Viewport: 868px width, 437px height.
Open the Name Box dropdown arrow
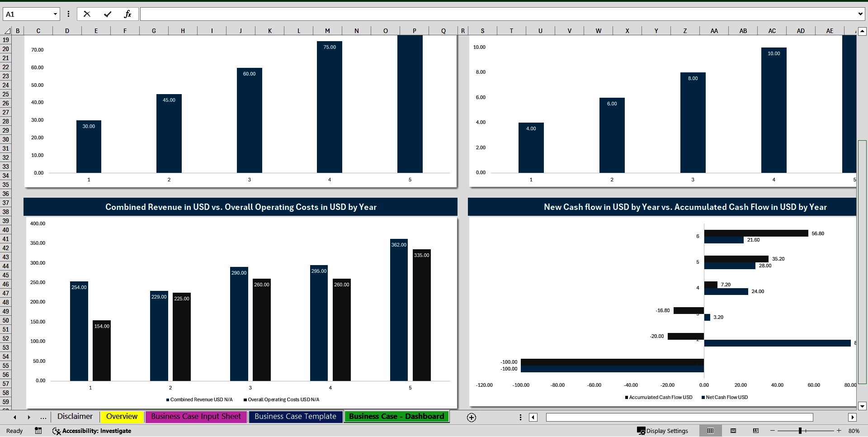click(54, 14)
